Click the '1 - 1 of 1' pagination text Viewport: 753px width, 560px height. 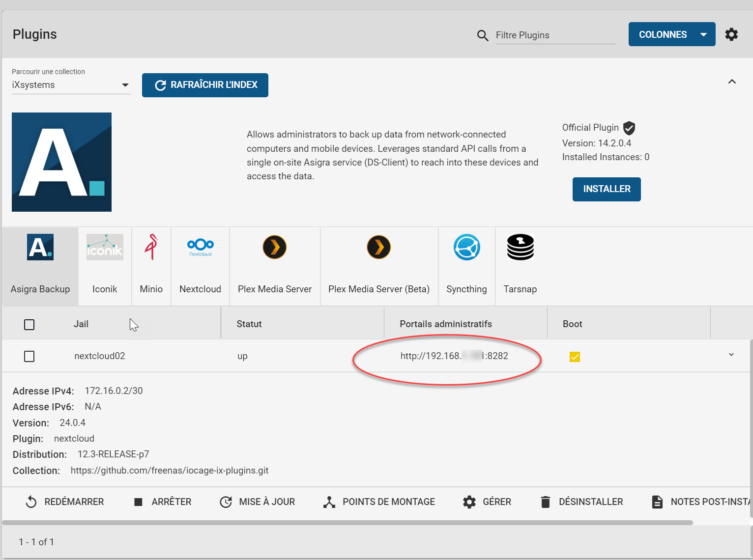click(36, 542)
